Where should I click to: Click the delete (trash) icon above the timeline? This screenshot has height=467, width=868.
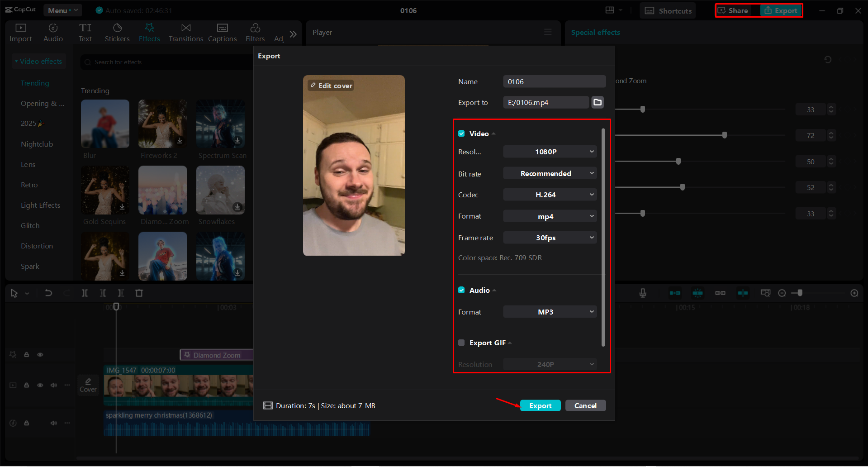[139, 293]
